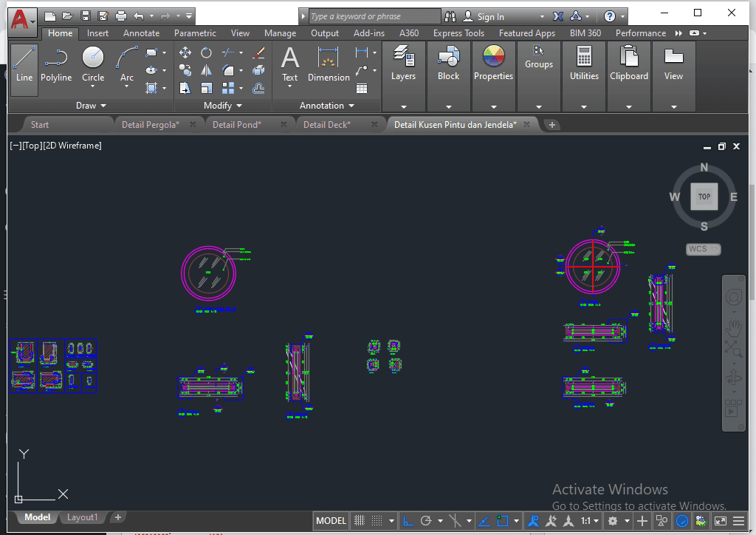Select the Mirror tool

(x=207, y=70)
